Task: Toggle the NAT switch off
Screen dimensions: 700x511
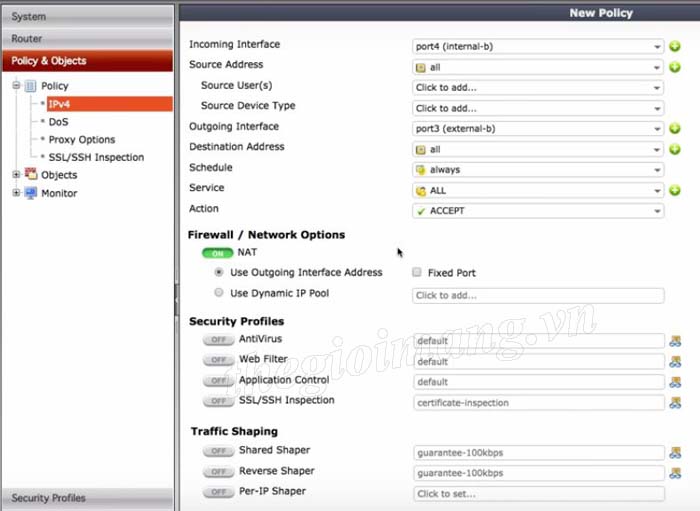Action: pos(217,253)
